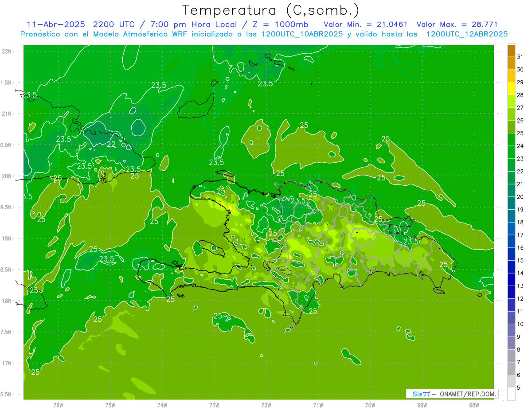Click the 18N latitude axis label
This screenshot has height=411, width=532.
click(7, 301)
